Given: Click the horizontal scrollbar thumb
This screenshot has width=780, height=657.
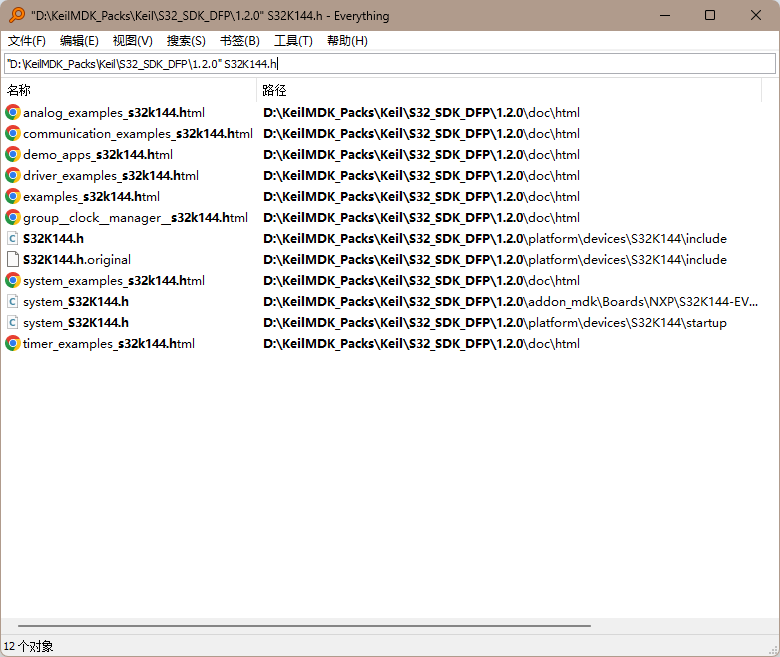Looking at the screenshot, I should [x=304, y=626].
